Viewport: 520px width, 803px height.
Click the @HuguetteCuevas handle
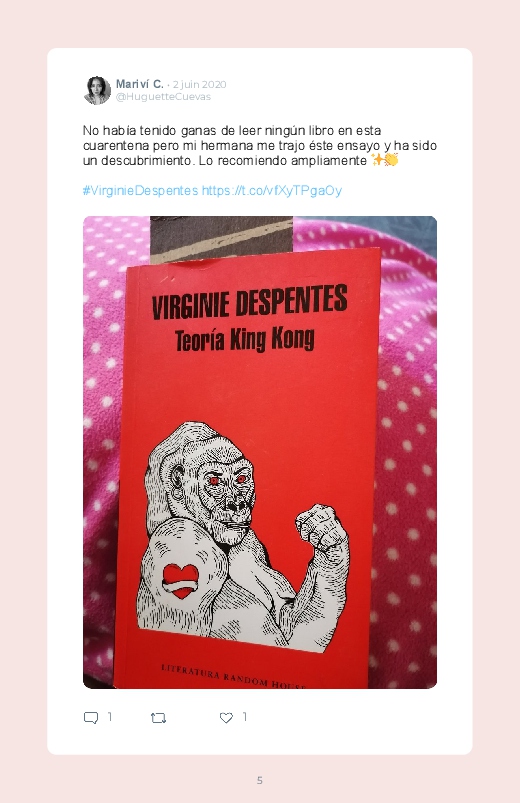click(163, 97)
